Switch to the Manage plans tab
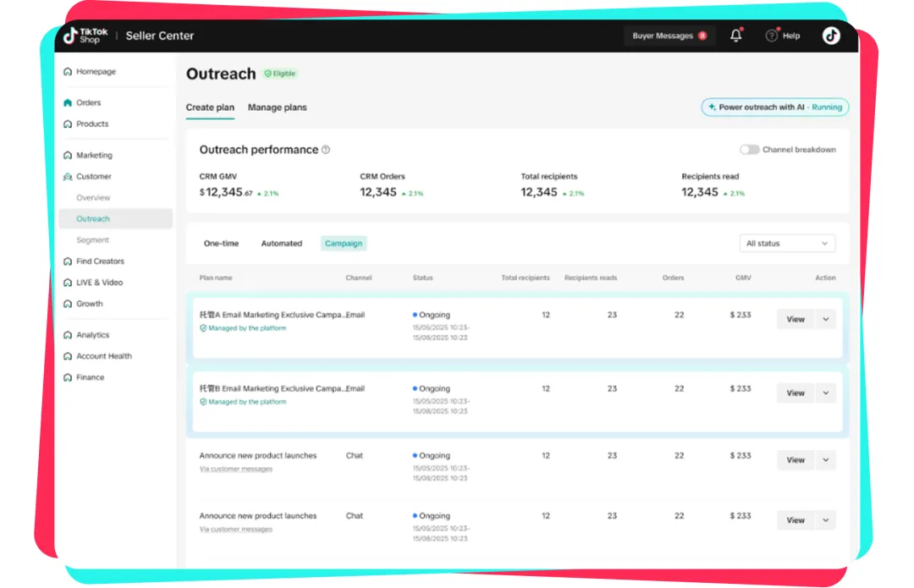The image size is (914, 588). [x=277, y=107]
